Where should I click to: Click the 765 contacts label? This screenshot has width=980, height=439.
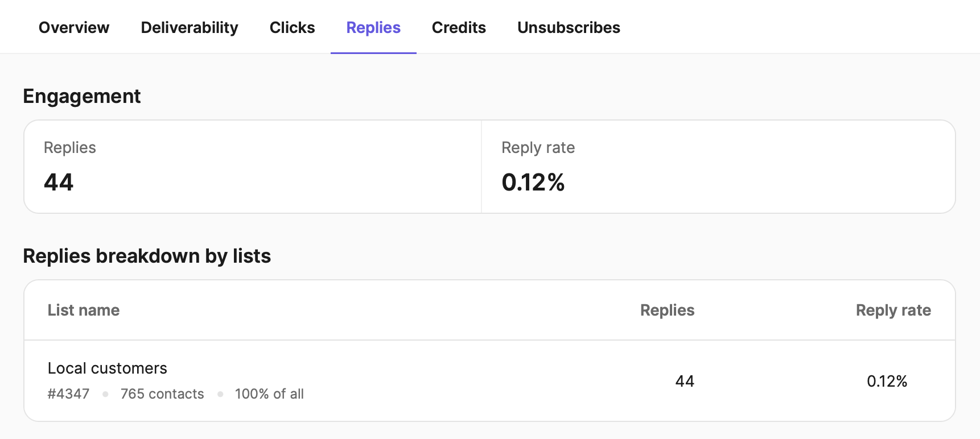(162, 394)
